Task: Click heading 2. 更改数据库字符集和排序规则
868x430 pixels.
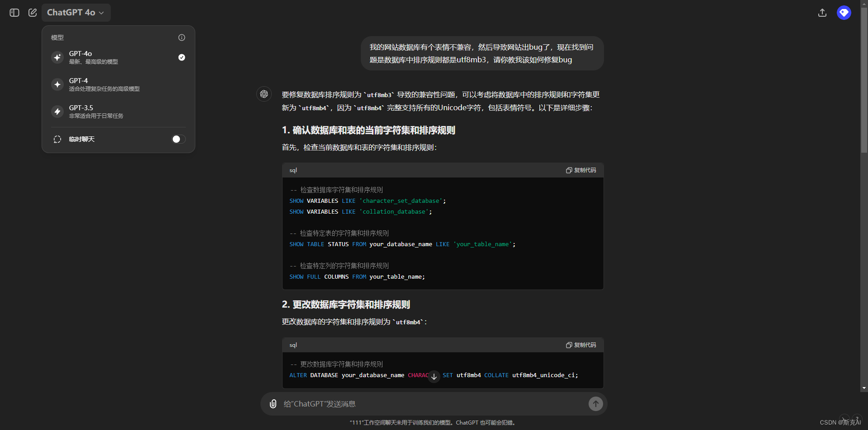Action: (346, 304)
